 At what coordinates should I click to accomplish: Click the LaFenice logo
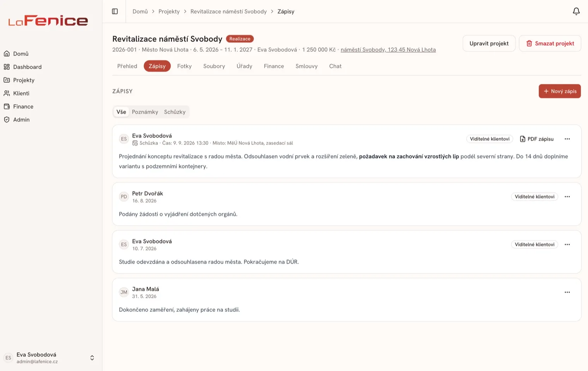(48, 21)
